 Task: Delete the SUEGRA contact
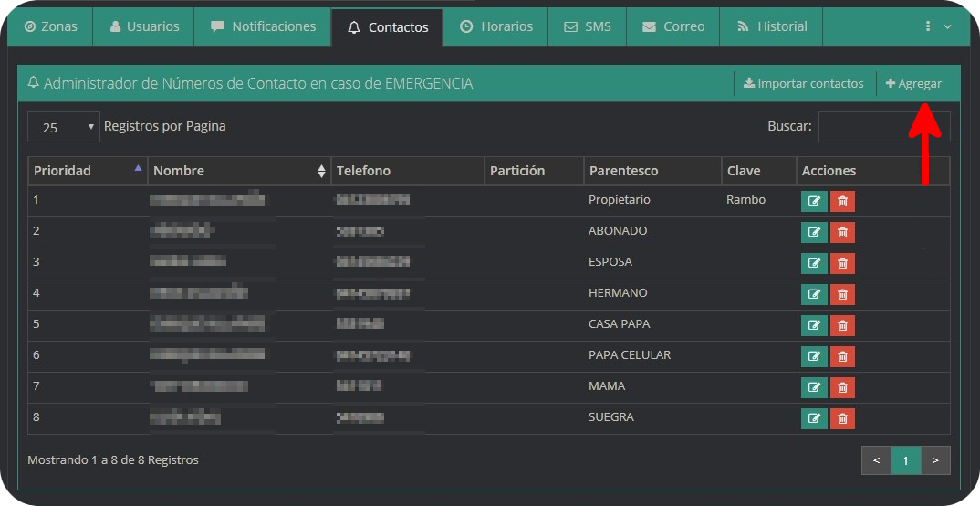tap(842, 418)
